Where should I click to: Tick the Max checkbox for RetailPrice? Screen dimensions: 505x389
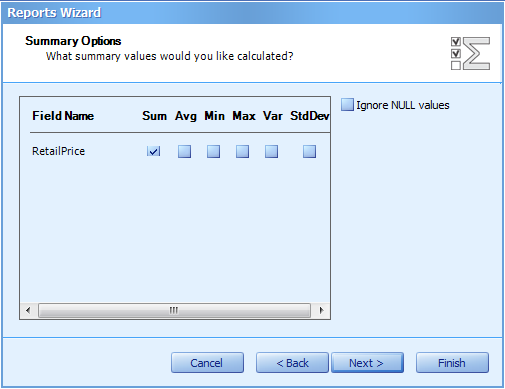click(x=242, y=151)
